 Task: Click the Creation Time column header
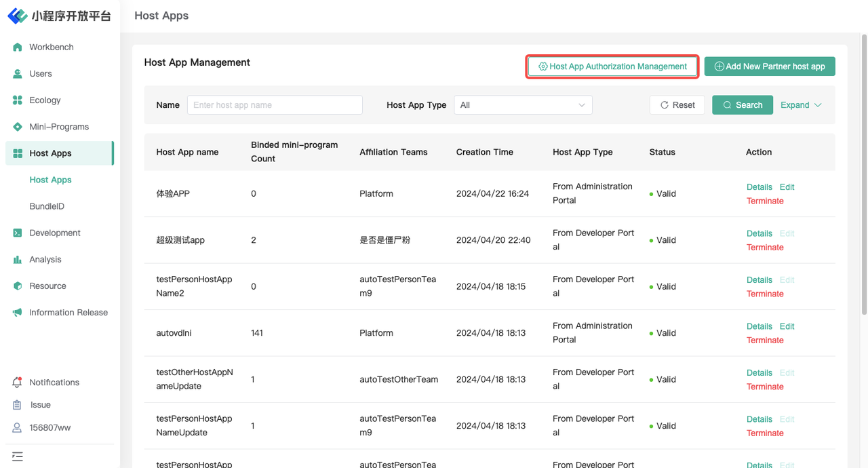click(x=485, y=153)
